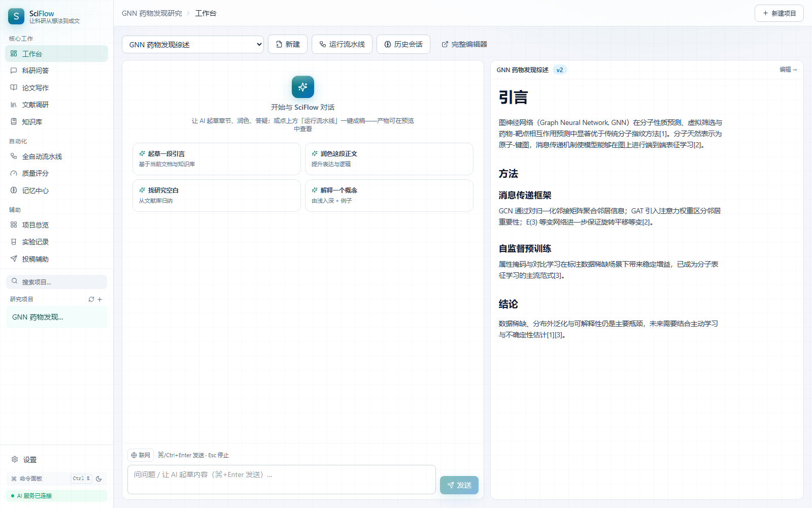Image resolution: width=812 pixels, height=508 pixels.
Task: Click the refresh icon beside 研究项目
Action: pos(91,299)
